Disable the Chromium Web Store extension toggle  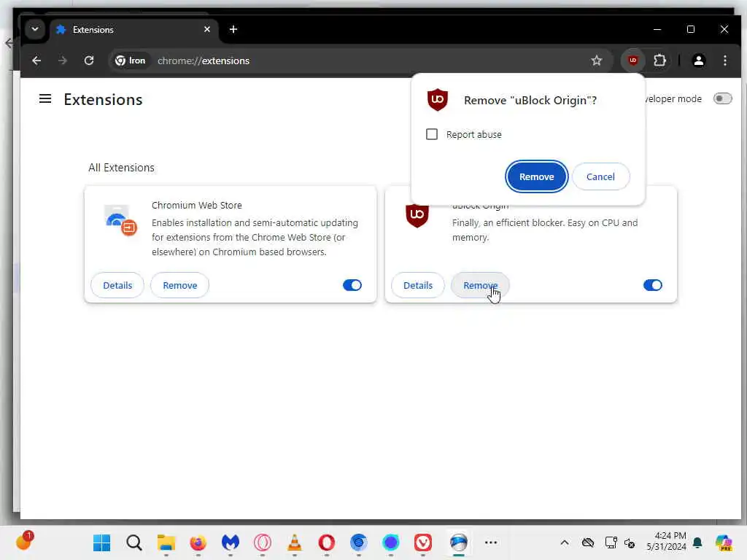(352, 285)
